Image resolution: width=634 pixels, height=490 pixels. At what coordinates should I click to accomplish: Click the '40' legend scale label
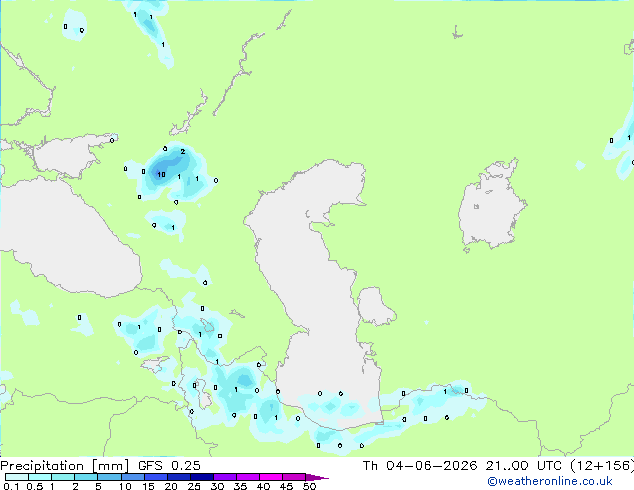[x=263, y=486]
